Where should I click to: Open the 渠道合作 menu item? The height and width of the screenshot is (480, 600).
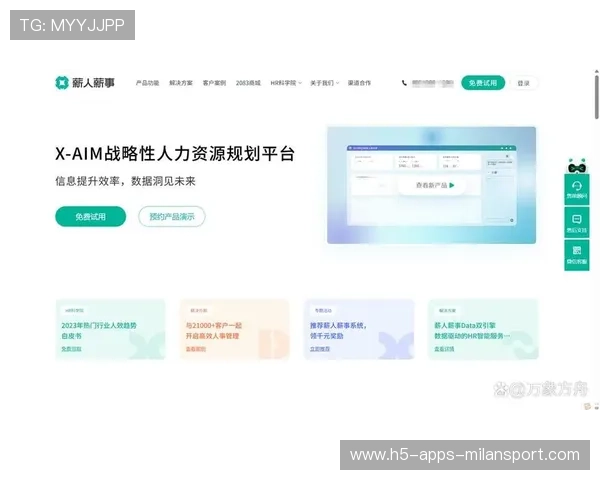coord(359,83)
